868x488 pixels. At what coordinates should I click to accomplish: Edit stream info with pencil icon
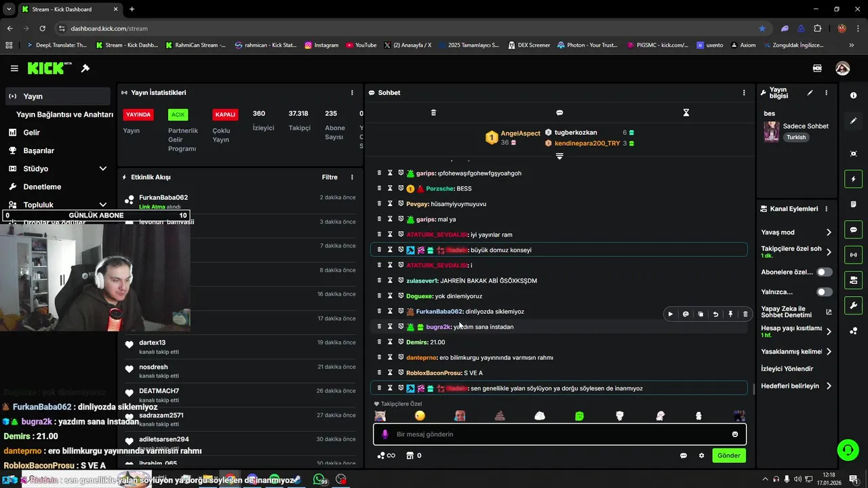coord(810,93)
